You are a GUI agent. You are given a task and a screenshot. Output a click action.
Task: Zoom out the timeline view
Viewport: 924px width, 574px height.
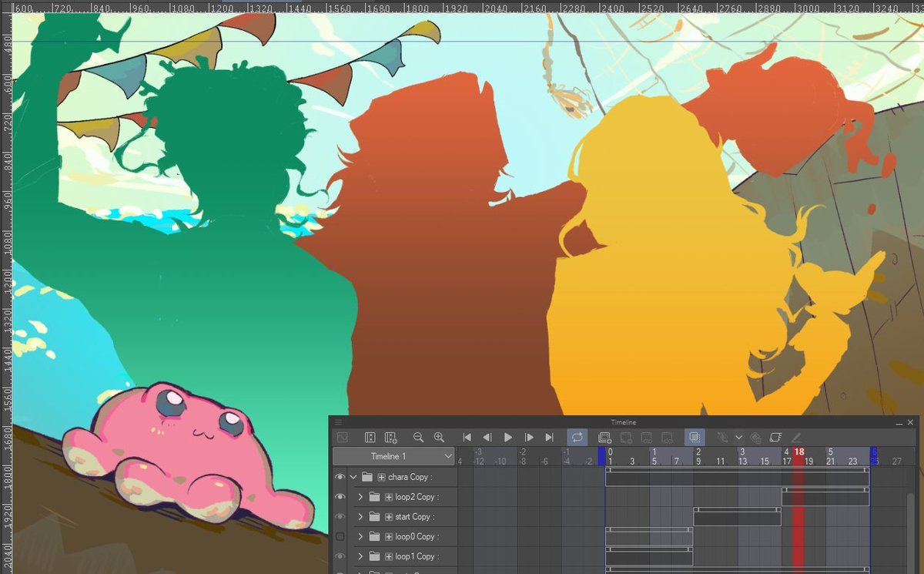(418, 437)
